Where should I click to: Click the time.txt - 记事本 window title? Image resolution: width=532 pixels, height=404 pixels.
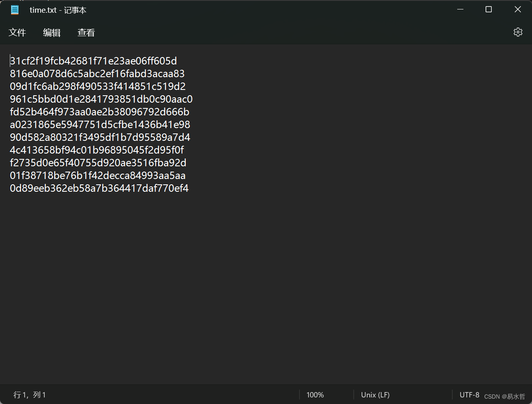[58, 10]
